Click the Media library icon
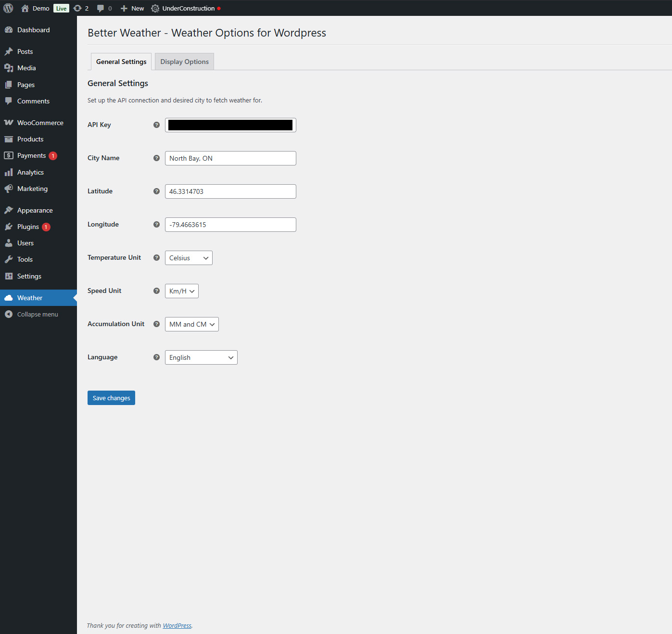 point(9,68)
